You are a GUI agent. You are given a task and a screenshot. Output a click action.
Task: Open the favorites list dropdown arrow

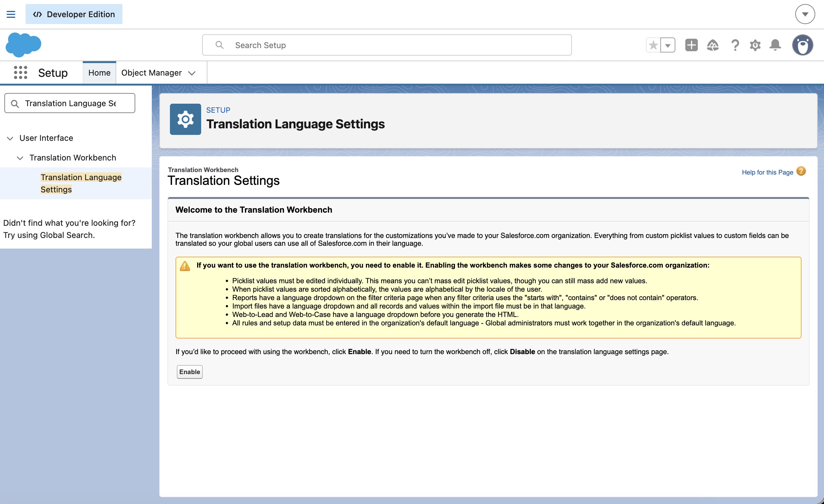point(668,45)
